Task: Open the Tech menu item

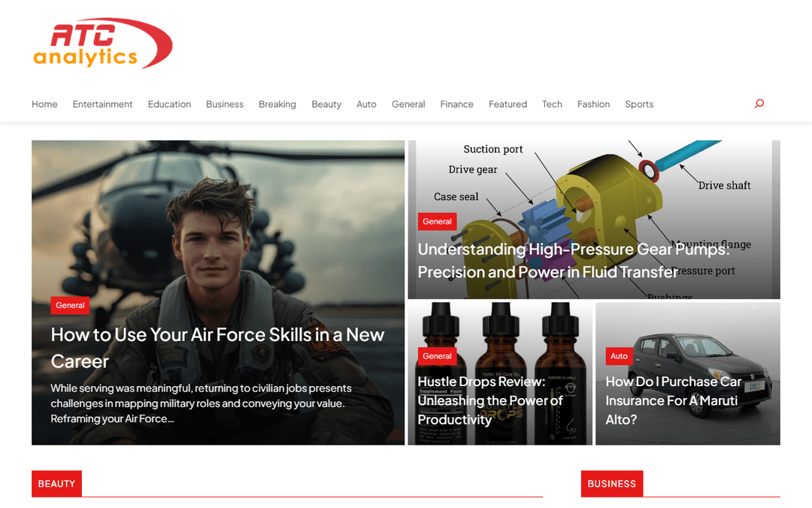Action: tap(552, 104)
